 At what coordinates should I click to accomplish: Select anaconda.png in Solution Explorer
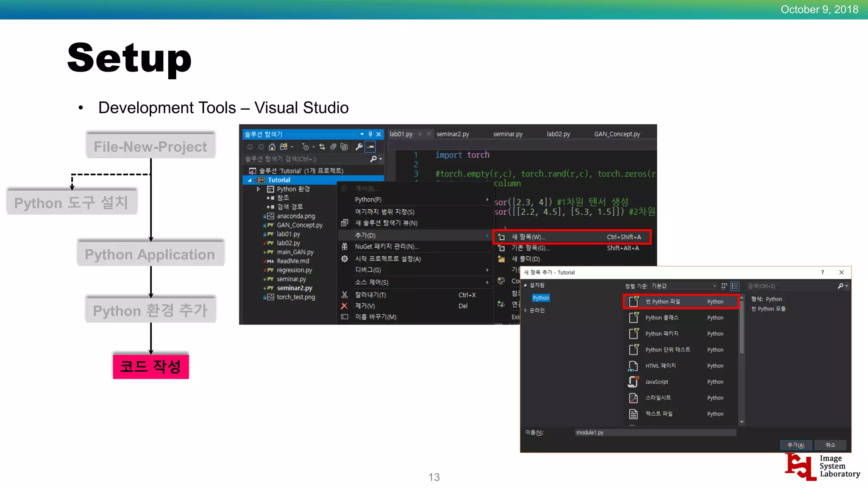click(x=295, y=216)
